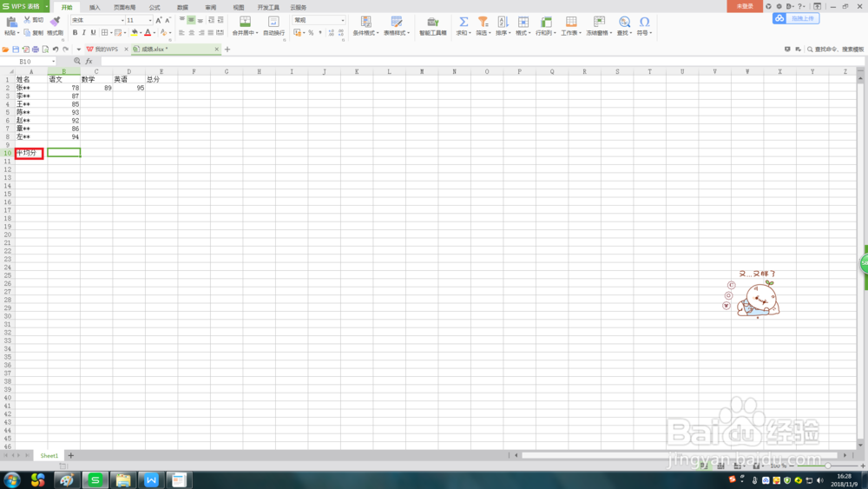Click the Filter (筛选) funnel icon
This screenshot has width=868, height=489.
coord(483,22)
